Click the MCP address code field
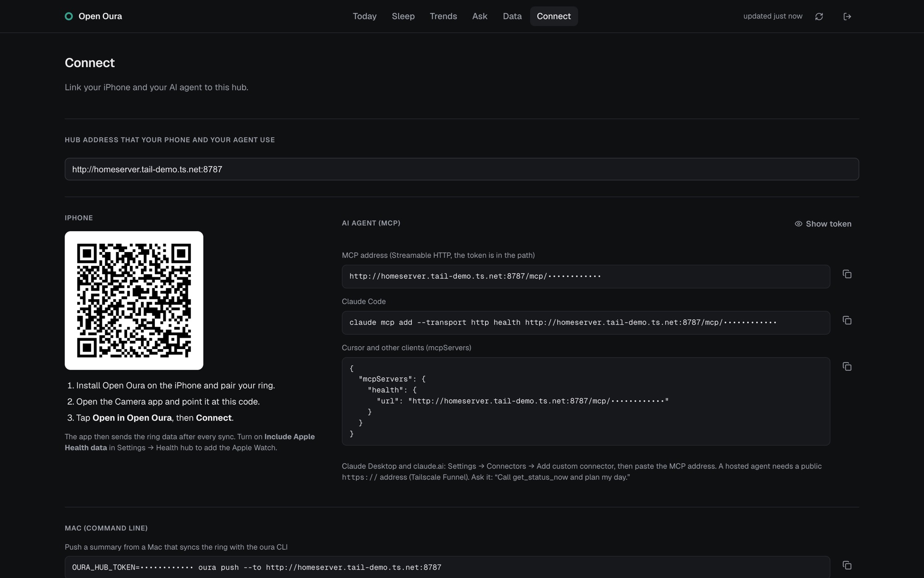Image resolution: width=924 pixels, height=578 pixels. (586, 277)
